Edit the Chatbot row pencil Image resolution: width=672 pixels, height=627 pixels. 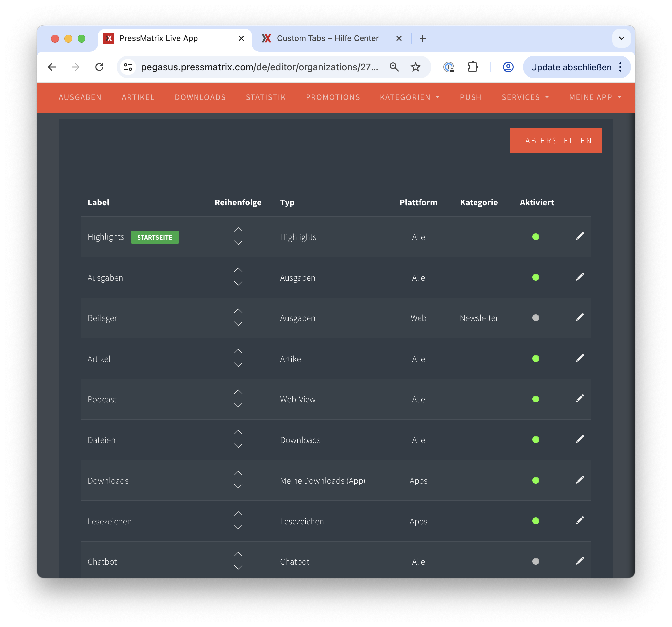[x=579, y=561]
